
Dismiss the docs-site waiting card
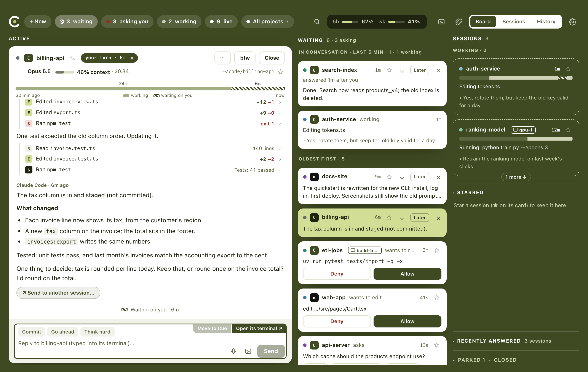[x=438, y=177]
